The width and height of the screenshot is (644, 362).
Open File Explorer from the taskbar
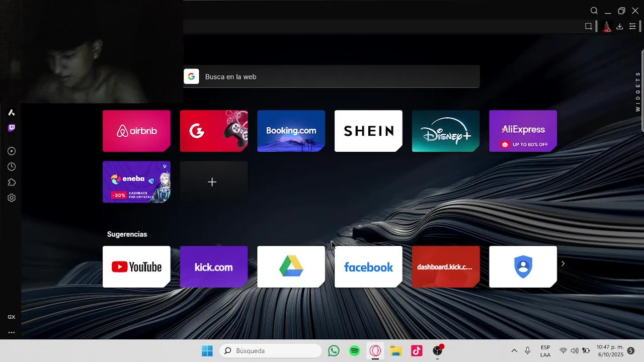tap(396, 351)
